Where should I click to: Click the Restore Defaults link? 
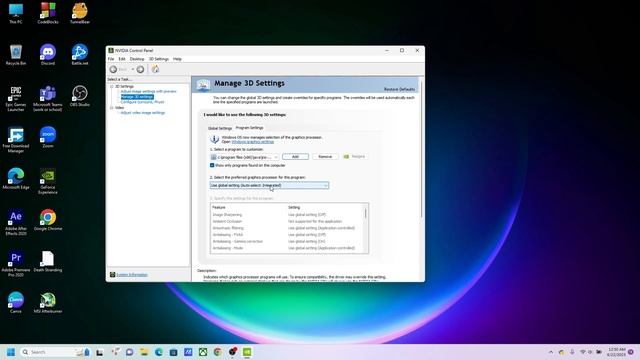click(399, 89)
